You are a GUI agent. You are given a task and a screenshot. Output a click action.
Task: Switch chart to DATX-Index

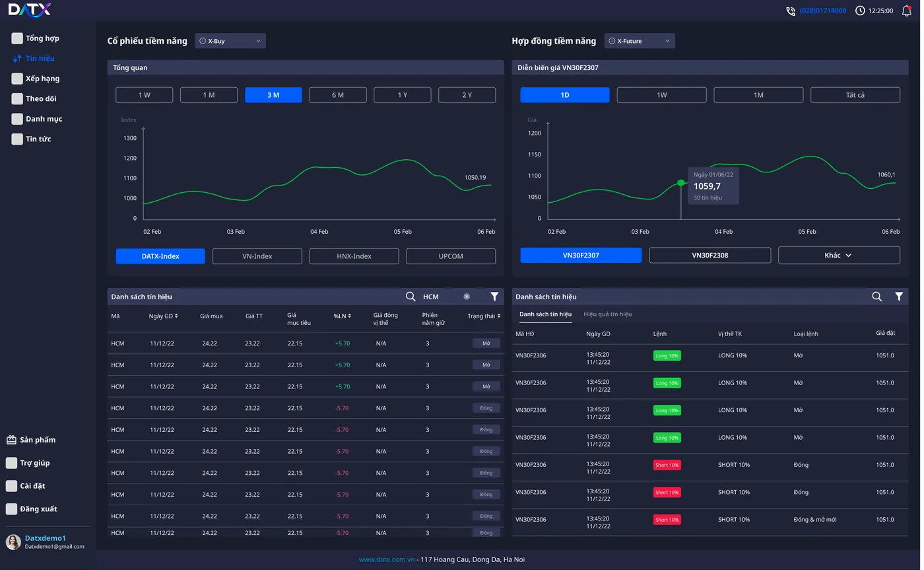pyautogui.click(x=160, y=256)
